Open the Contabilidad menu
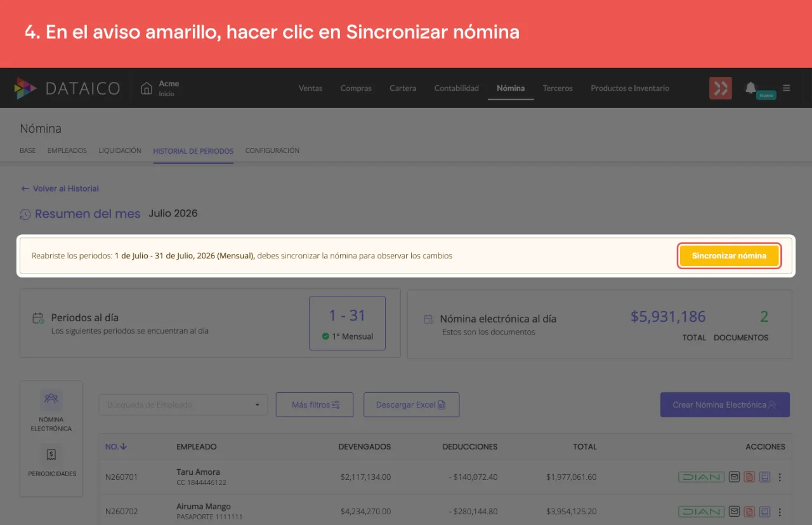The width and height of the screenshot is (812, 525). (457, 88)
